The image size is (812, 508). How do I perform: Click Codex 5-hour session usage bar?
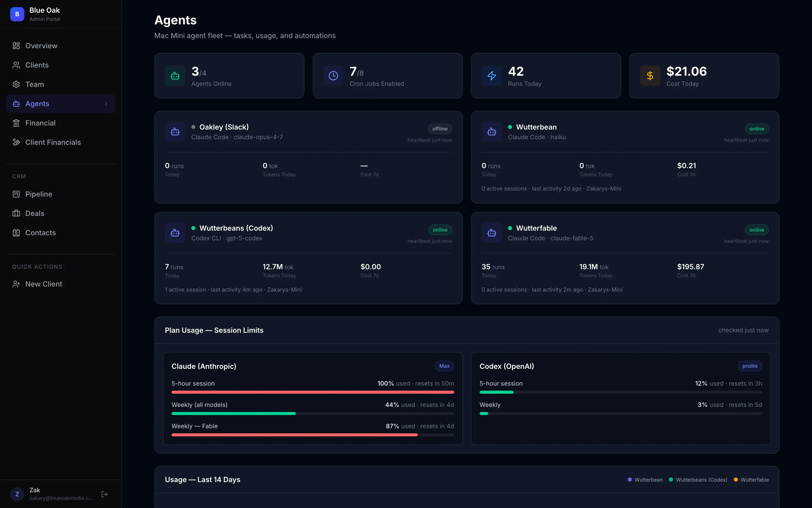(x=621, y=392)
